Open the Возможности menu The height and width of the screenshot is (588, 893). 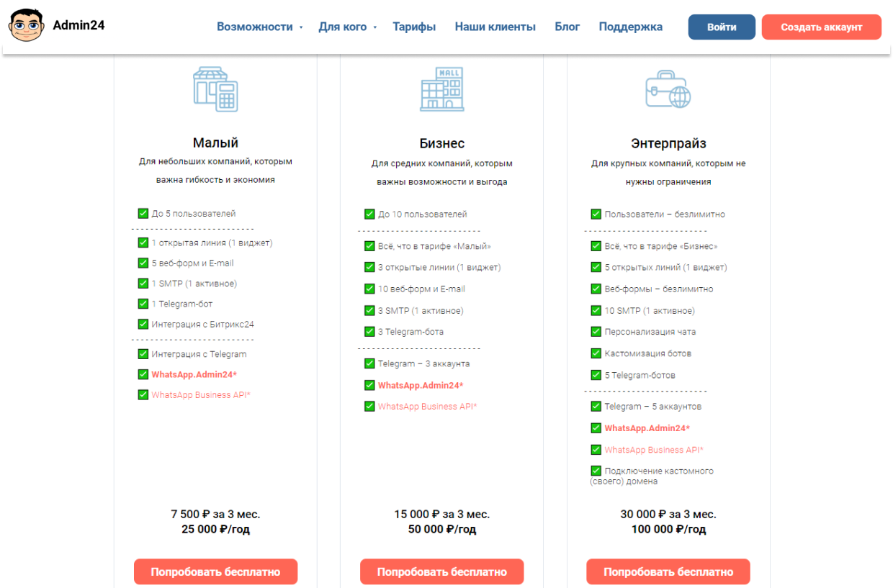(x=255, y=27)
